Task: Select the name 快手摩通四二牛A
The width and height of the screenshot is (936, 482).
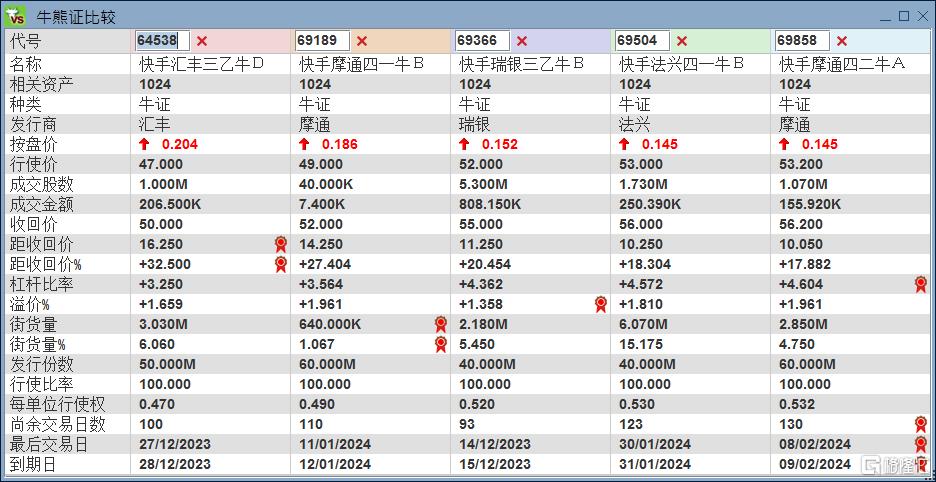Action: tap(842, 63)
